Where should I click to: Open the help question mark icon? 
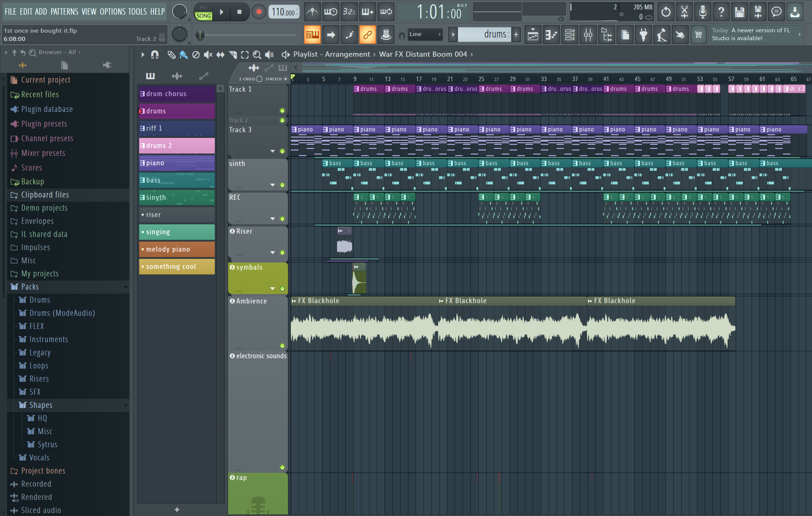[x=721, y=12]
